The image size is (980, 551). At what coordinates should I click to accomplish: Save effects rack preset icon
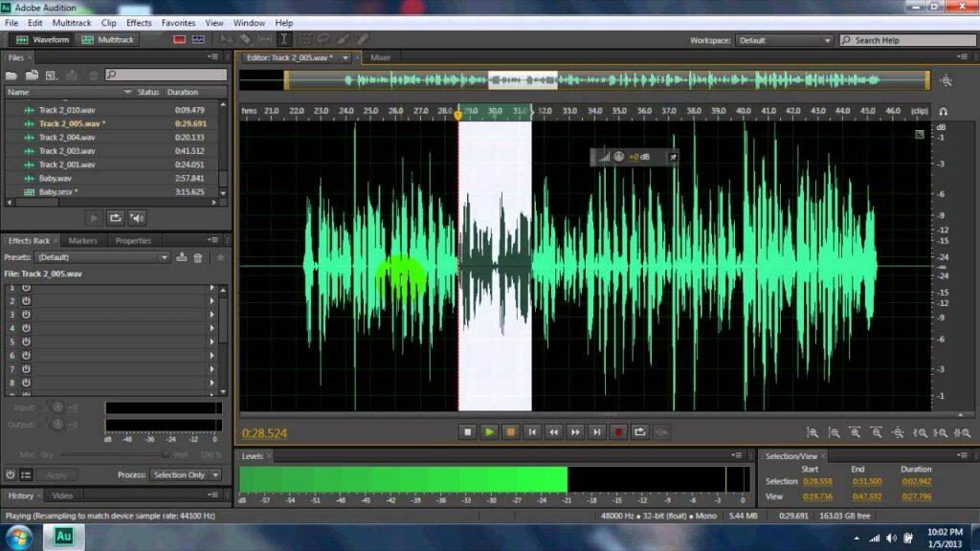(x=181, y=257)
